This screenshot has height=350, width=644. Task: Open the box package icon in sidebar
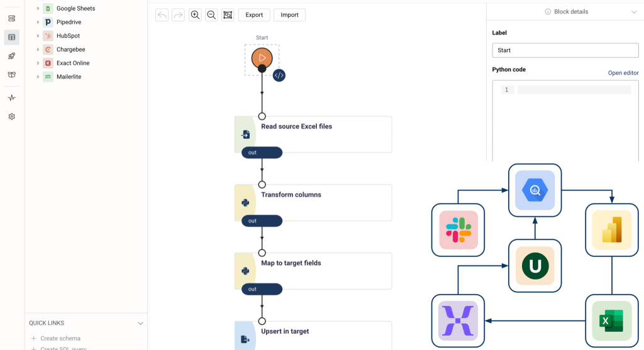[x=11, y=75]
